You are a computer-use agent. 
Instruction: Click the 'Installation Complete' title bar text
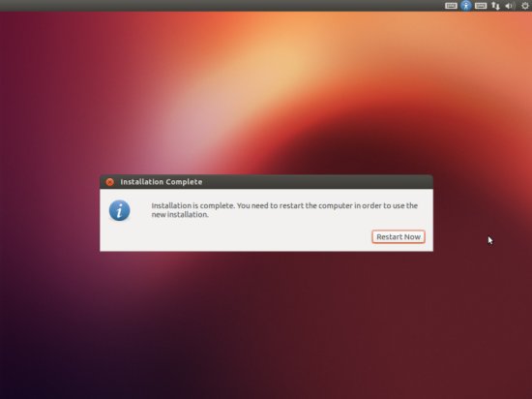162,182
